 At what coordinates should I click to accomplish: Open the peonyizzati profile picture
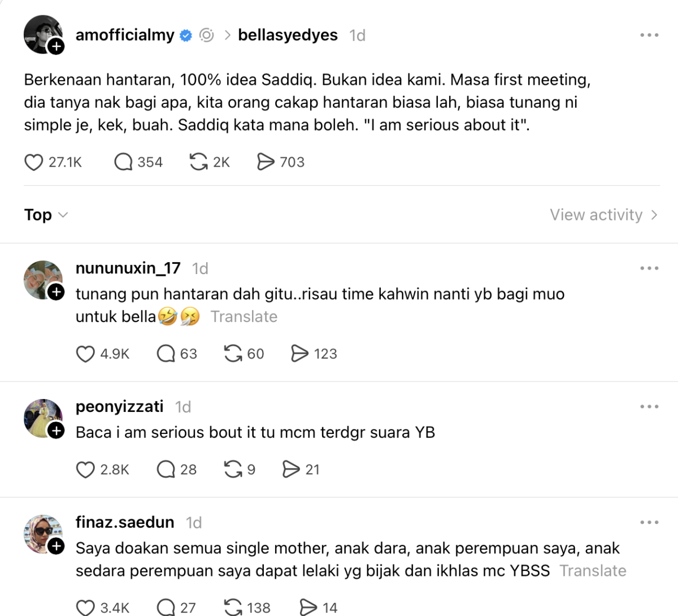[42, 418]
